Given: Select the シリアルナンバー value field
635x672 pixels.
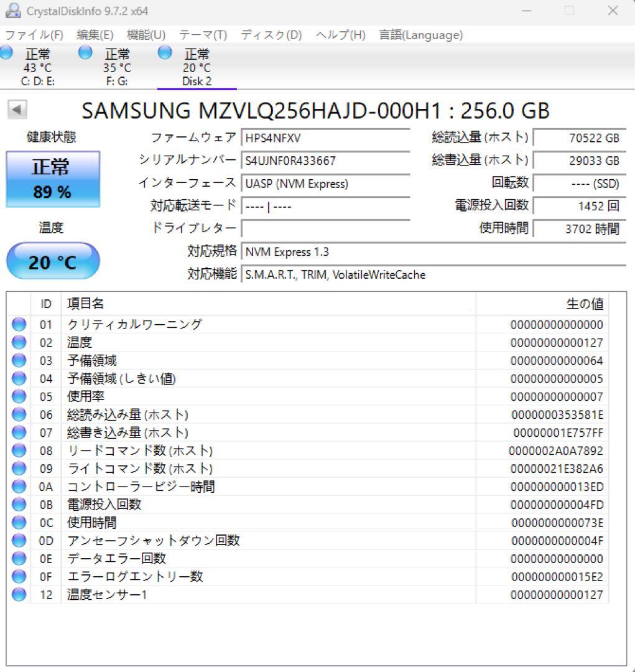Looking at the screenshot, I should click(x=323, y=161).
